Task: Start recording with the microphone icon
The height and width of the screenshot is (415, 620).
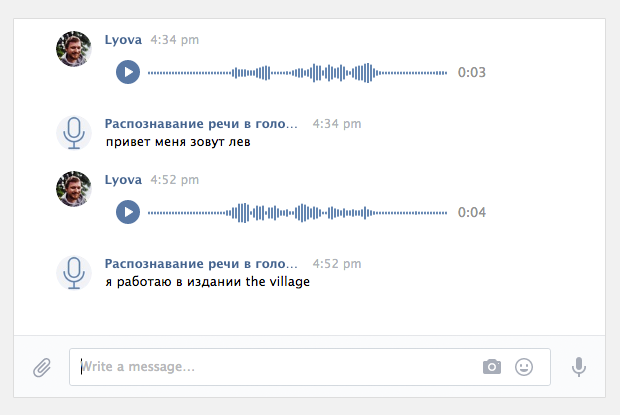Action: [x=578, y=367]
